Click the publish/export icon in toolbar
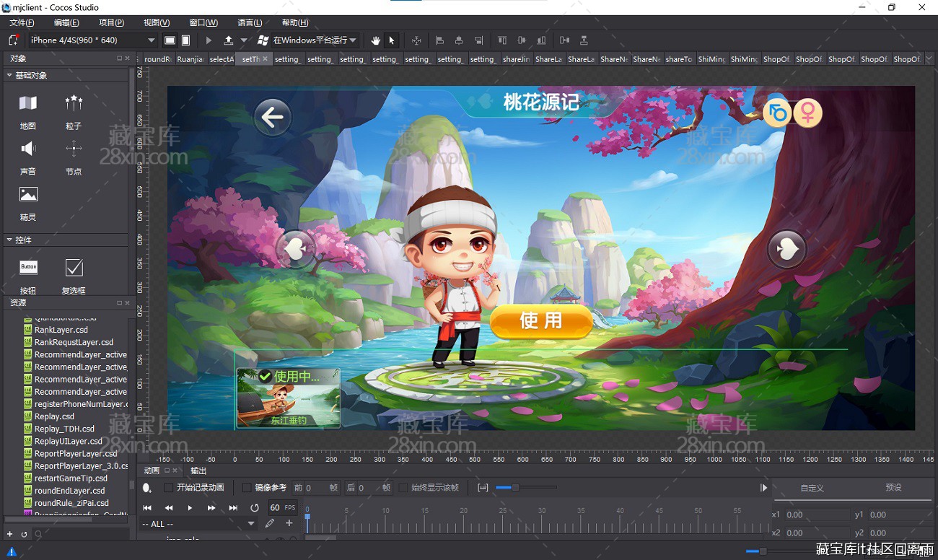 (x=229, y=40)
